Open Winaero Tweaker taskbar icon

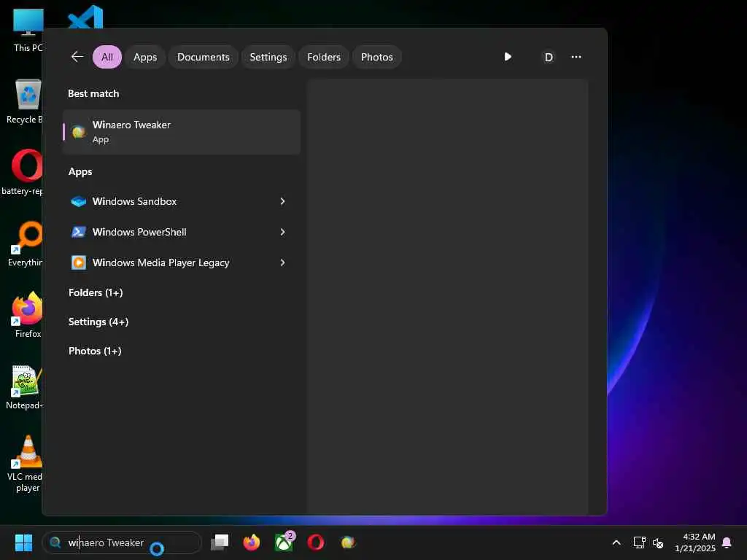[348, 542]
